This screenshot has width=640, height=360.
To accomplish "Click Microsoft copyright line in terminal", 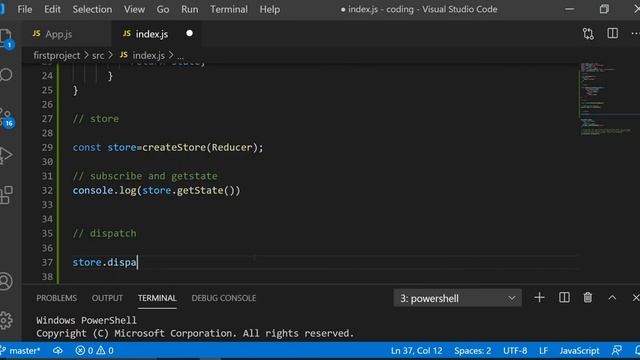I will tap(195, 333).
